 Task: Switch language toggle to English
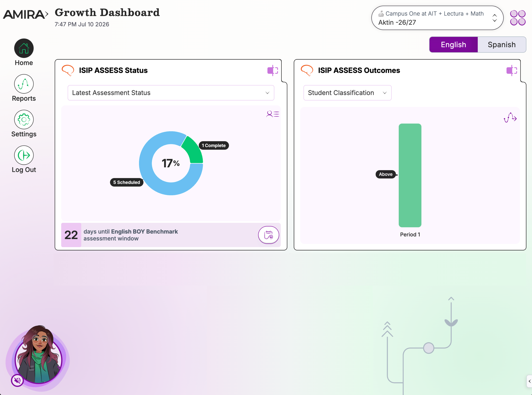pos(453,44)
